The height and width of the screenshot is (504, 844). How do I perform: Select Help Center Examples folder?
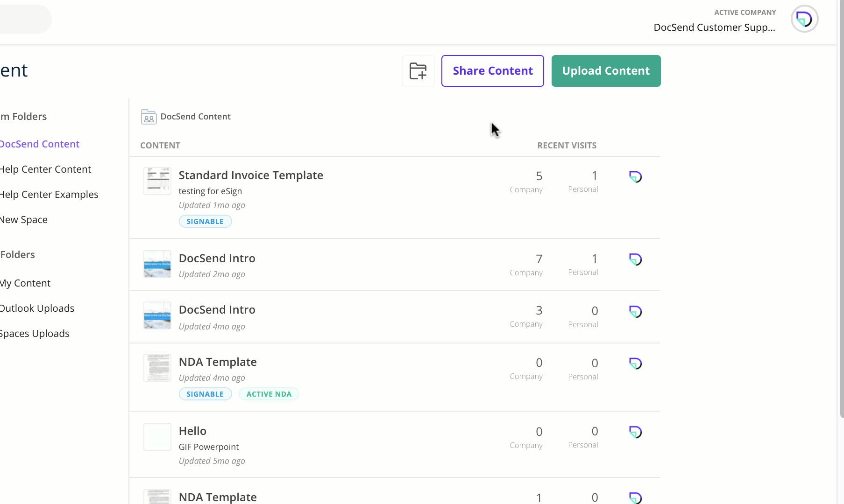click(x=49, y=195)
